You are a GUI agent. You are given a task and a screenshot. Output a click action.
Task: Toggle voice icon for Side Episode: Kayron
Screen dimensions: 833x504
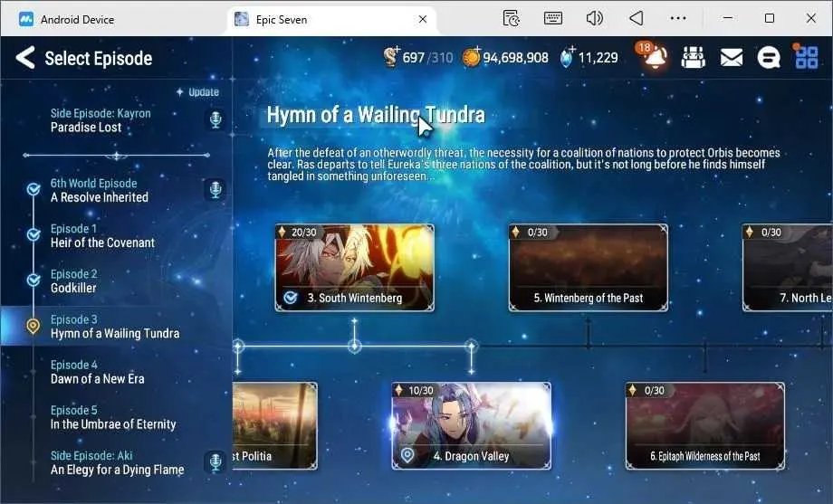(x=215, y=119)
